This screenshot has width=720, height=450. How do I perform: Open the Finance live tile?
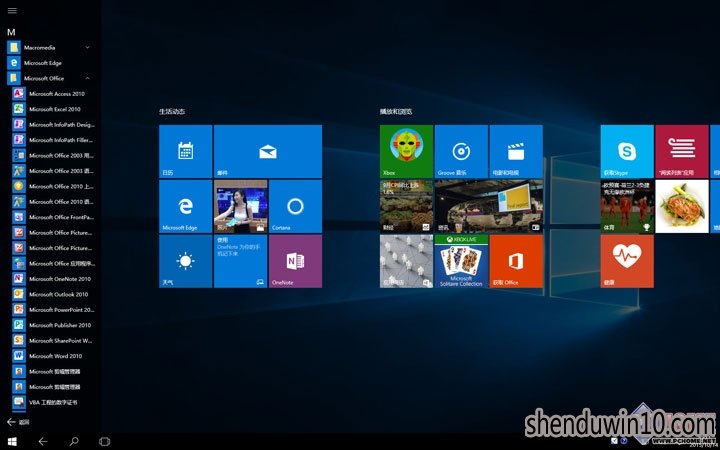[406, 206]
